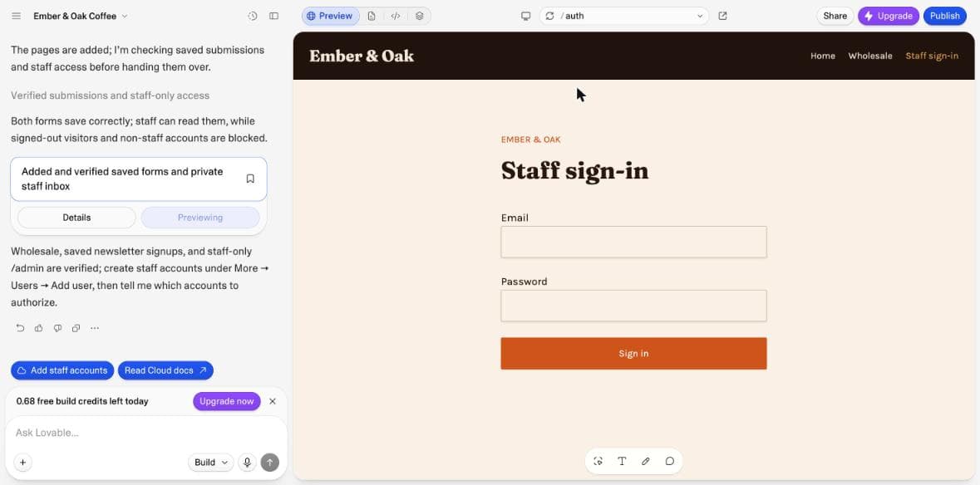Click the Previewing button
The height and width of the screenshot is (485, 980).
pos(200,218)
